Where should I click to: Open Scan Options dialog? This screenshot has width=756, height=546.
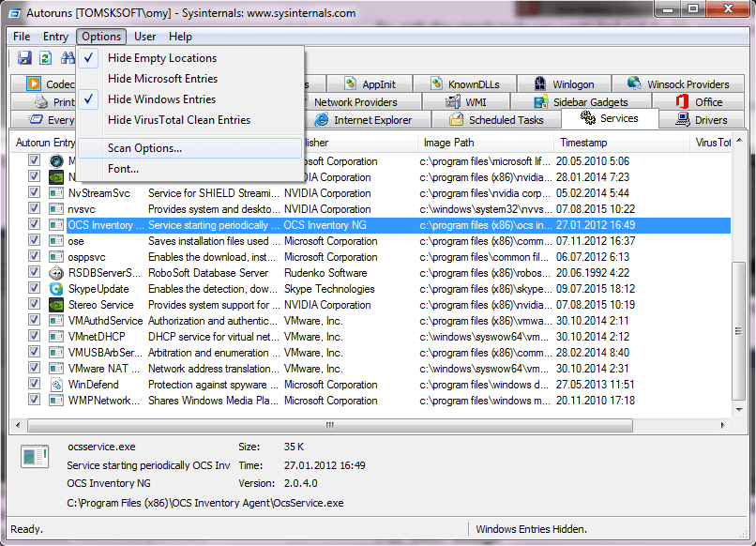click(190, 148)
